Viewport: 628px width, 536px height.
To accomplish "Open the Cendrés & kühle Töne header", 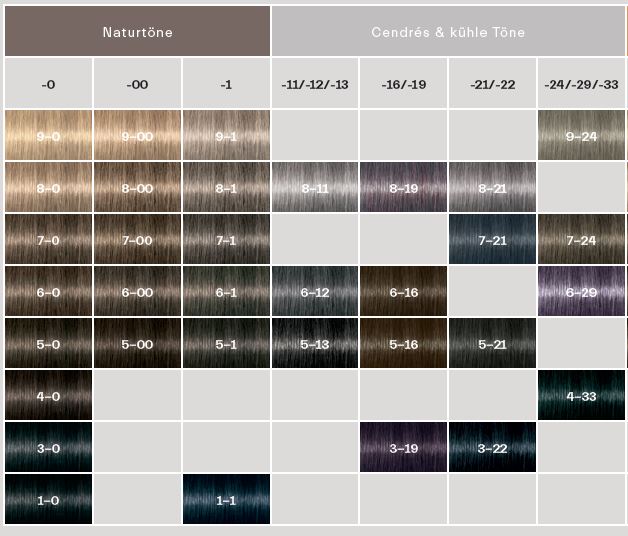I will [x=448, y=31].
